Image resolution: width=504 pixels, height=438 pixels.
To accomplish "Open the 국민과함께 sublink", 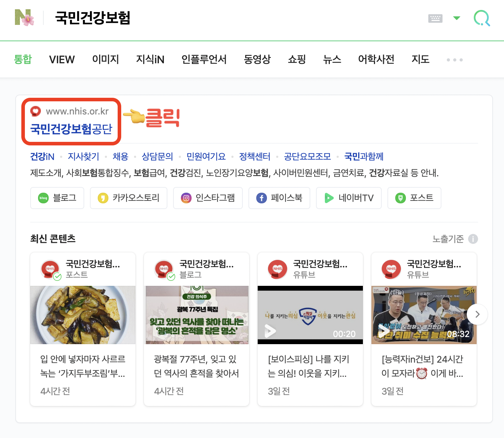I will (x=364, y=156).
